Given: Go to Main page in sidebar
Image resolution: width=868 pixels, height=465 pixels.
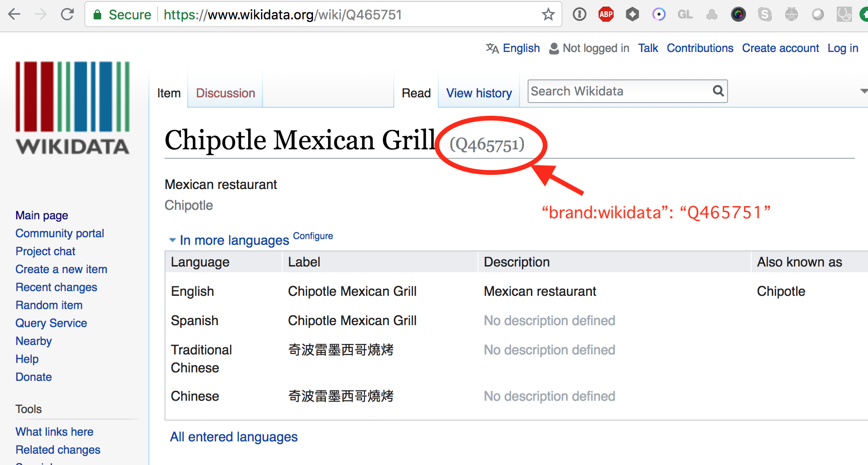Looking at the screenshot, I should pyautogui.click(x=42, y=215).
